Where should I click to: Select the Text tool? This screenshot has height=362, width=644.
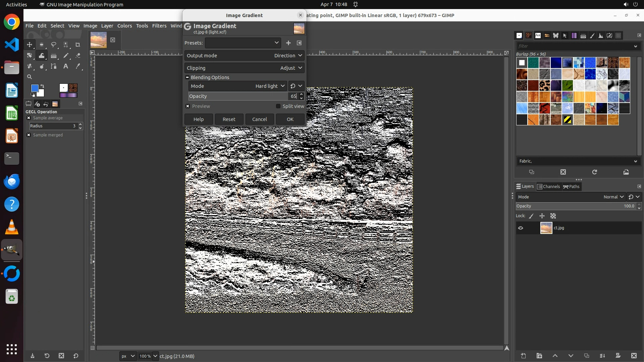(x=66, y=66)
